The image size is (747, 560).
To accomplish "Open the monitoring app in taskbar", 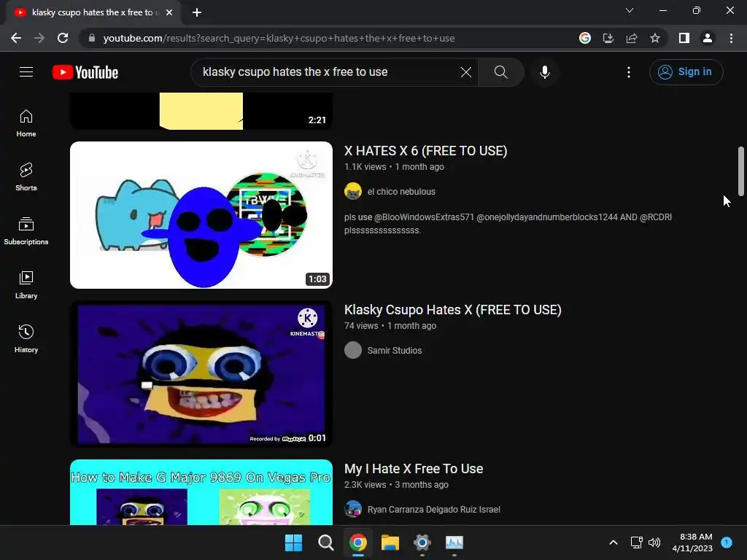I will tap(454, 542).
